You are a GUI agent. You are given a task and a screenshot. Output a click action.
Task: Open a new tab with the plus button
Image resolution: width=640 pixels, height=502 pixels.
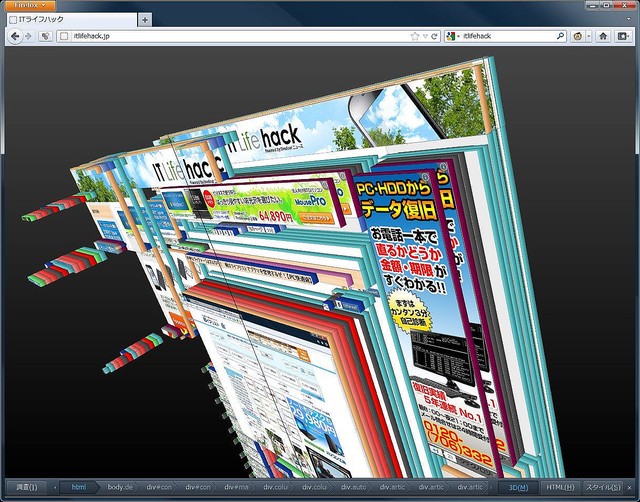tap(145, 20)
